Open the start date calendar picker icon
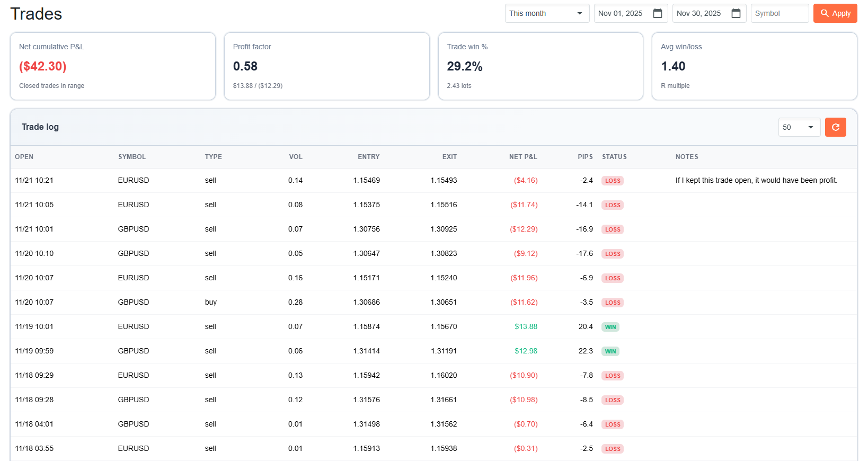The image size is (868, 461). pyautogui.click(x=658, y=13)
